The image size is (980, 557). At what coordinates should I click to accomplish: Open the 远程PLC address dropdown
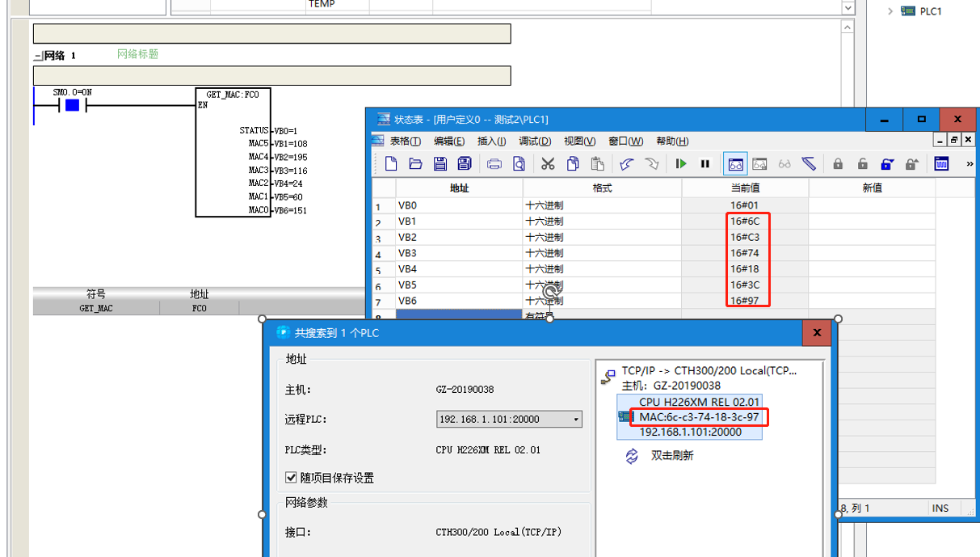tap(576, 420)
